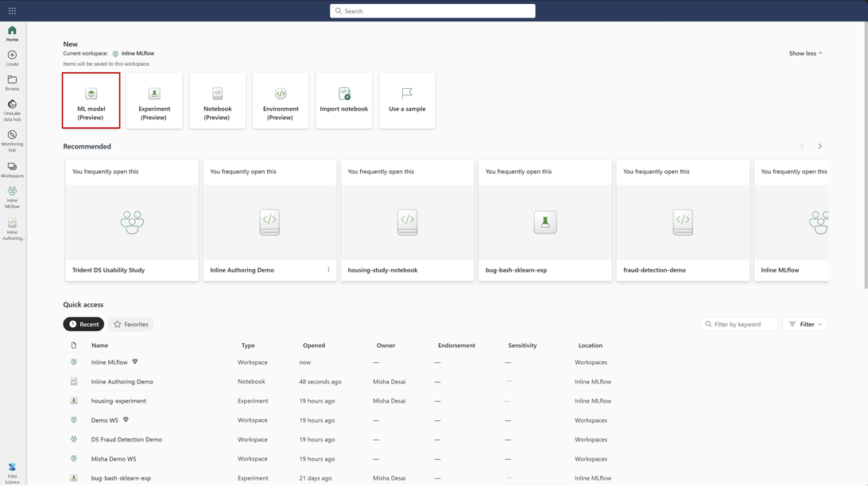Click the workspace icon beside Misha Demo WS
Screen dimensions: 868x486
point(74,459)
